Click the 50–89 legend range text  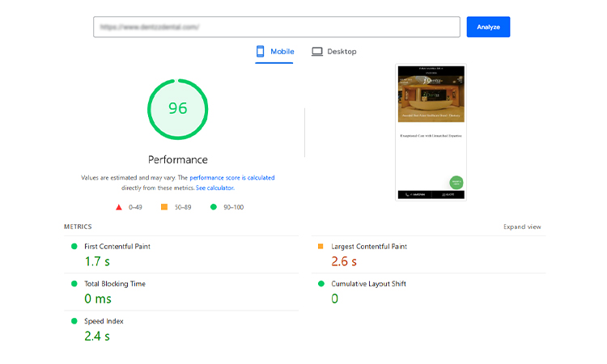pyautogui.click(x=183, y=207)
